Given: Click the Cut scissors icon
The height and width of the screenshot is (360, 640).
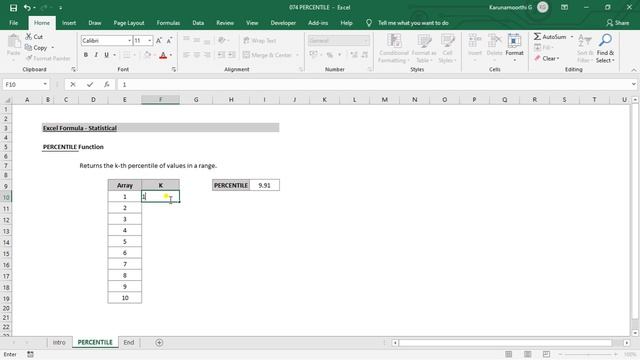Looking at the screenshot, I should point(29,36).
